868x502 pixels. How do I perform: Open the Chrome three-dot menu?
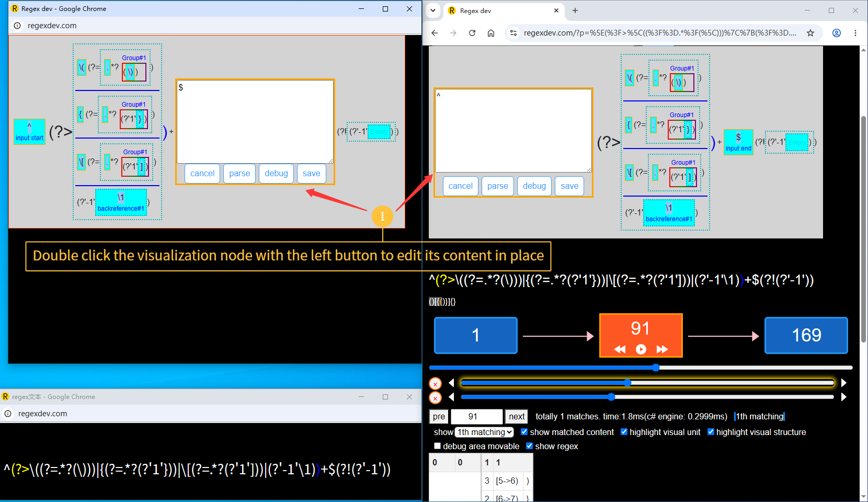point(855,33)
